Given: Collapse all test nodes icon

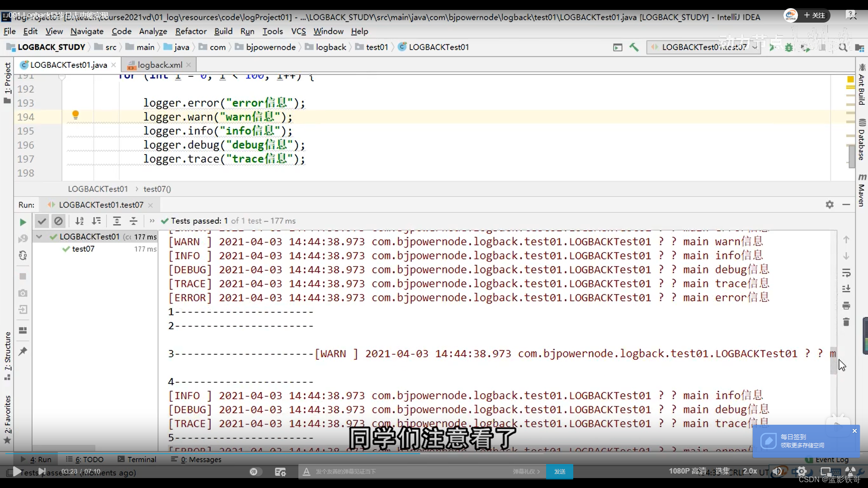Looking at the screenshot, I should tap(133, 221).
